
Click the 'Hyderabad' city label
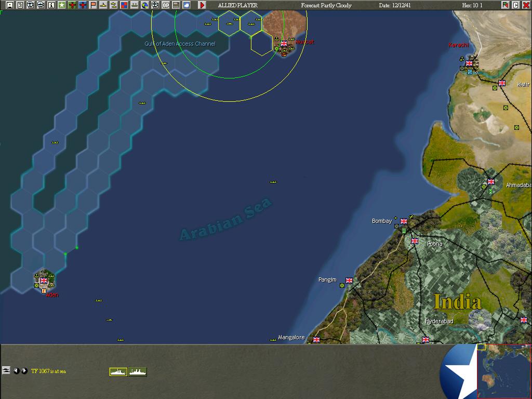coord(439,321)
